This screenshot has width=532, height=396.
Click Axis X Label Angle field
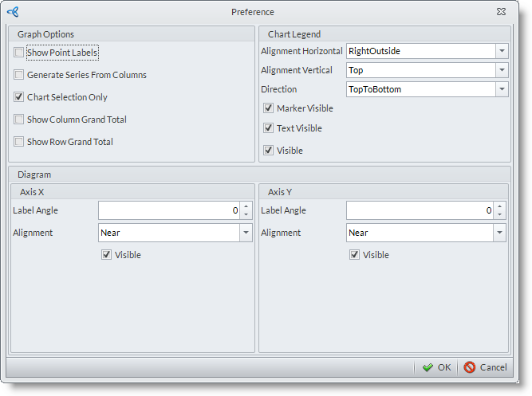tap(167, 210)
